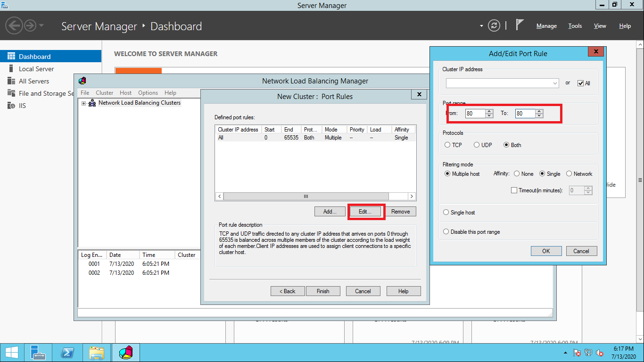
Task: Select Disable this port range option
Action: [x=446, y=232]
